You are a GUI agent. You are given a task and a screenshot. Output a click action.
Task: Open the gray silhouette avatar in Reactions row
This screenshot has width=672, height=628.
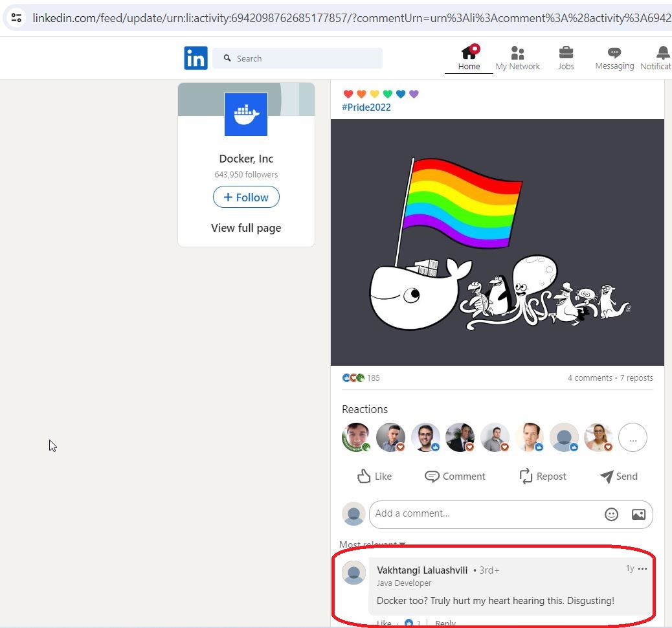564,438
